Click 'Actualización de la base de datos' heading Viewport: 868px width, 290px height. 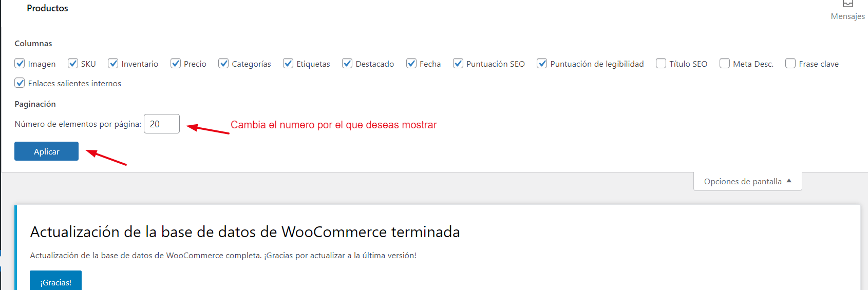(x=245, y=232)
